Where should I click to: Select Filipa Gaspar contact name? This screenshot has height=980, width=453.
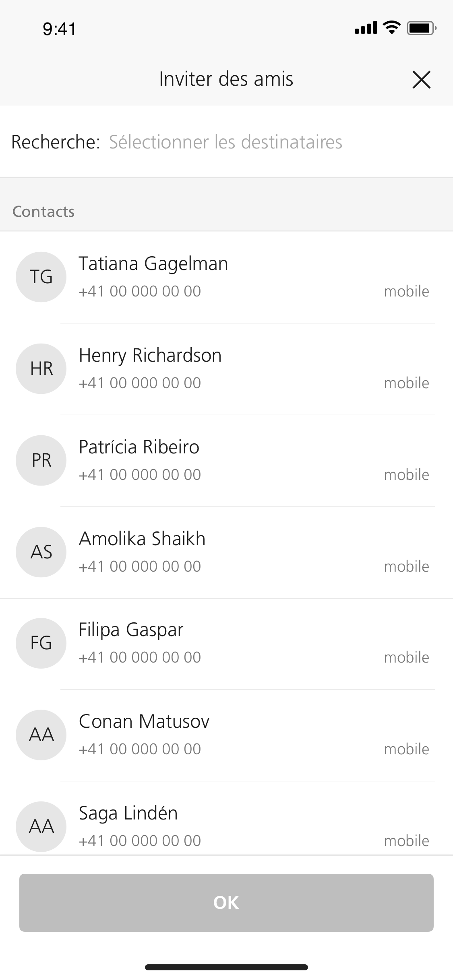point(131,630)
